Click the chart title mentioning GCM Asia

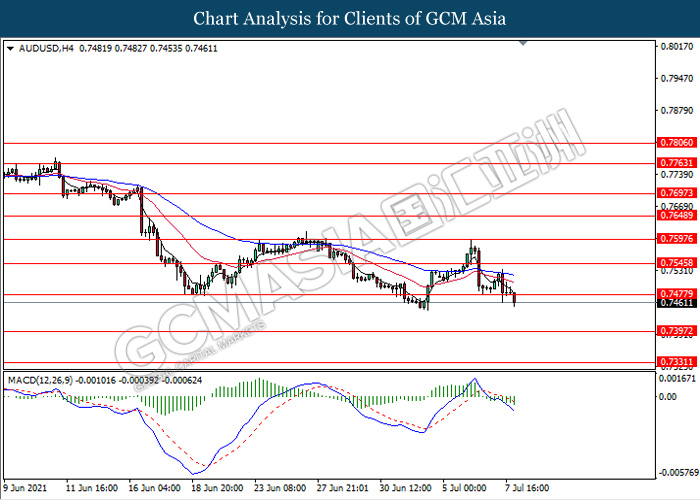349,18
